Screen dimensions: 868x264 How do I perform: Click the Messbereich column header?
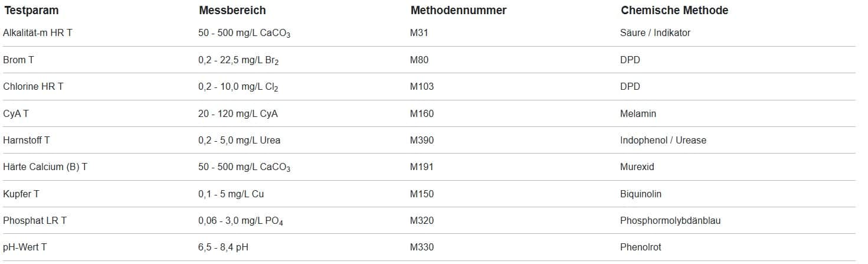click(232, 11)
